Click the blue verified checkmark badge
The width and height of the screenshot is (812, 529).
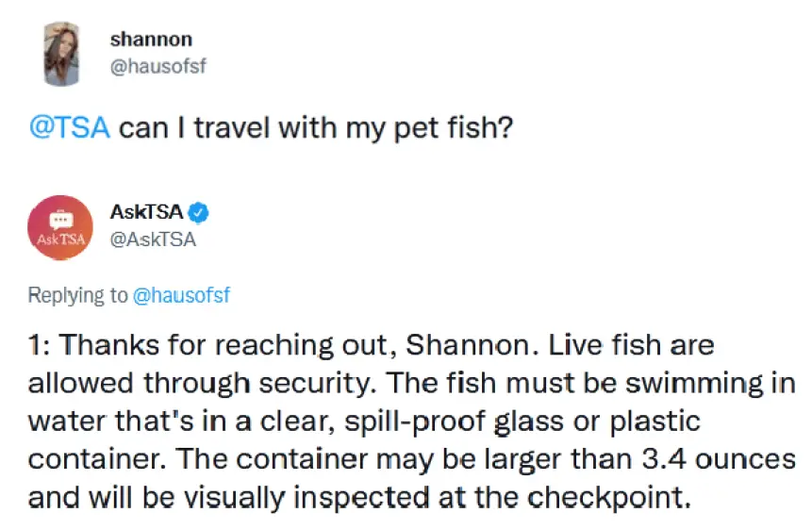(199, 211)
